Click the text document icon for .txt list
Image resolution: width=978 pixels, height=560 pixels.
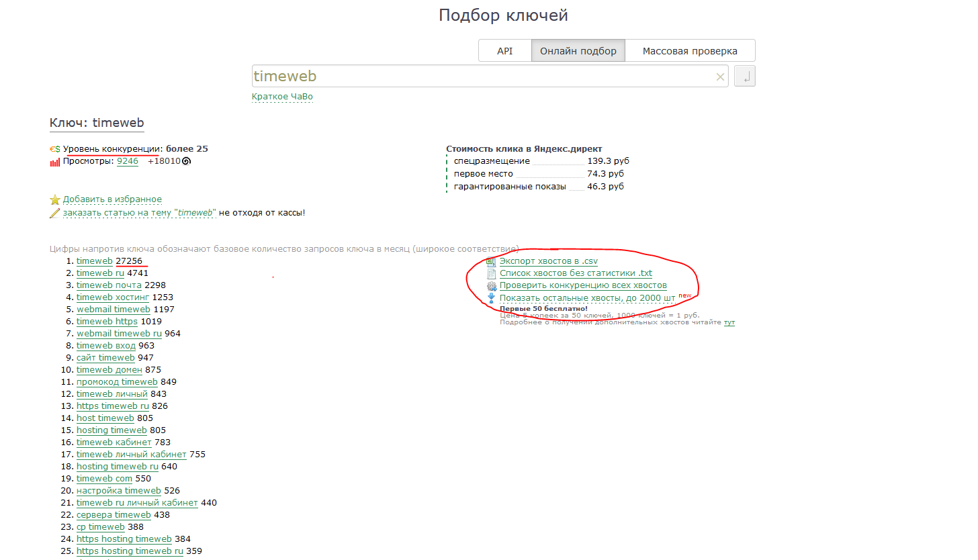click(x=491, y=273)
